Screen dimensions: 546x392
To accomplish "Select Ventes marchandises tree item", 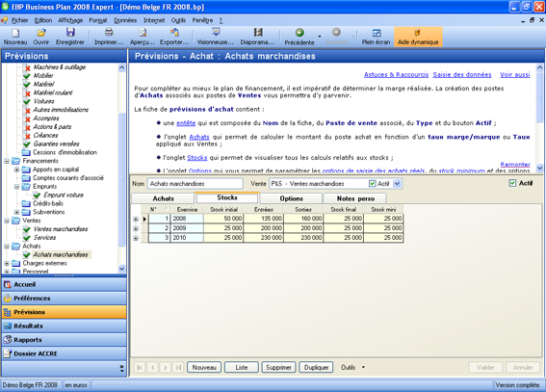I will pyautogui.click(x=61, y=229).
